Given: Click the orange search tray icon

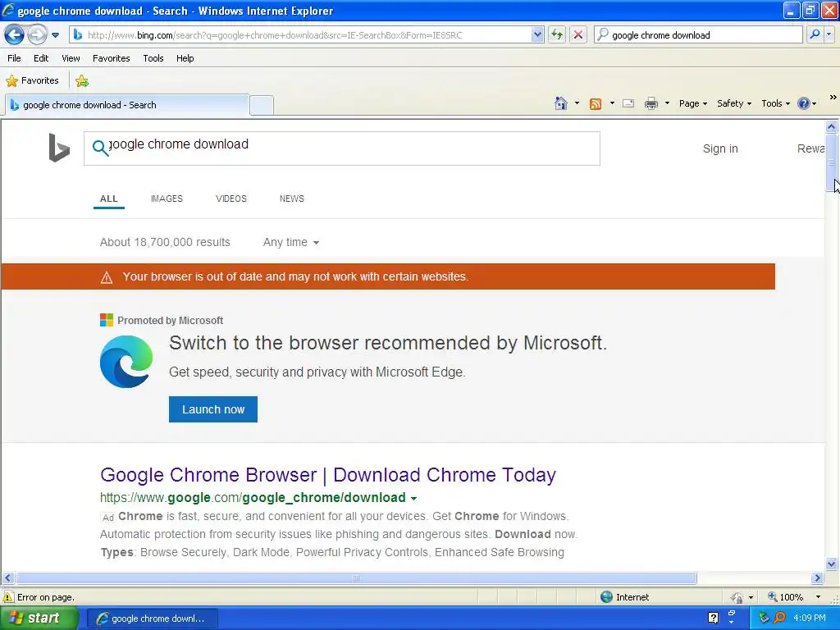Looking at the screenshot, I should pyautogui.click(x=779, y=618).
